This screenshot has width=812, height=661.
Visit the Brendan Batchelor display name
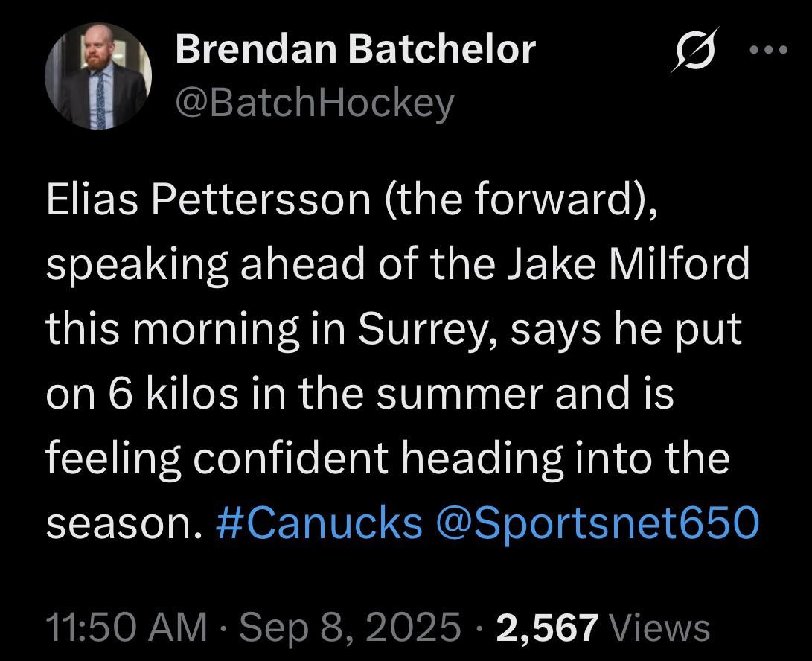355,49
